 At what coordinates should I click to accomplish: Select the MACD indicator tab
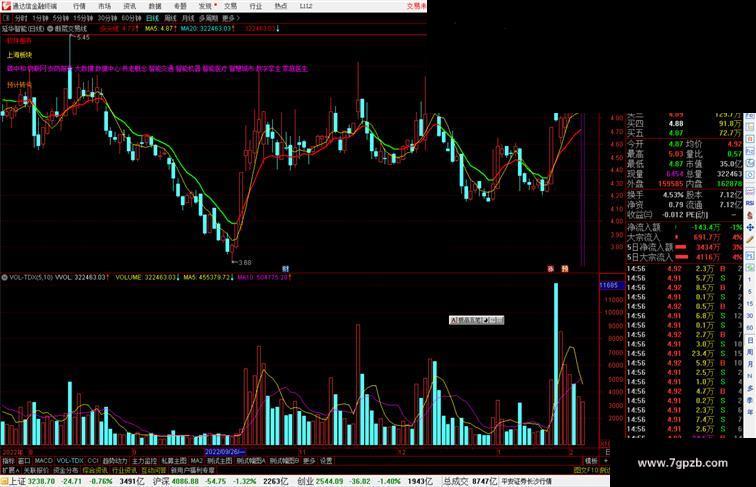(43, 461)
